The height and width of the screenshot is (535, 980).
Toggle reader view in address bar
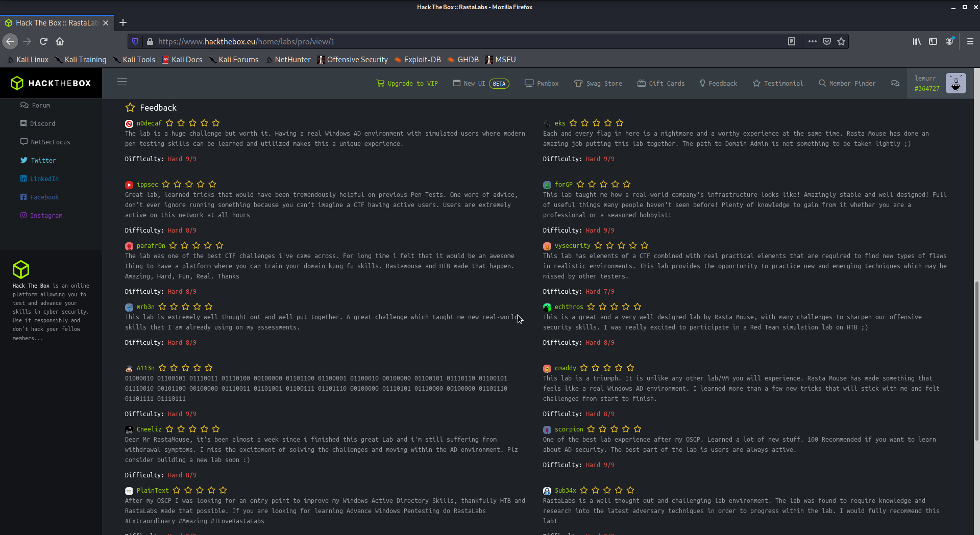[792, 41]
